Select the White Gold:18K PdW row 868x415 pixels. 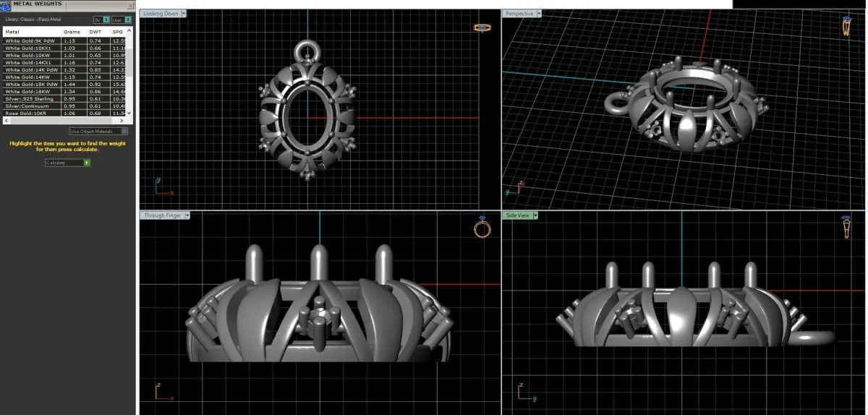coord(65,85)
